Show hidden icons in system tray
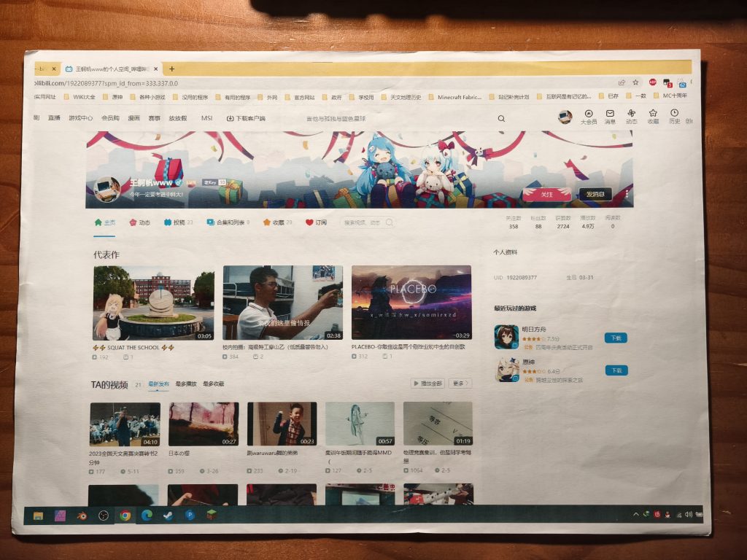Viewport: 747px width, 560px height. click(635, 515)
